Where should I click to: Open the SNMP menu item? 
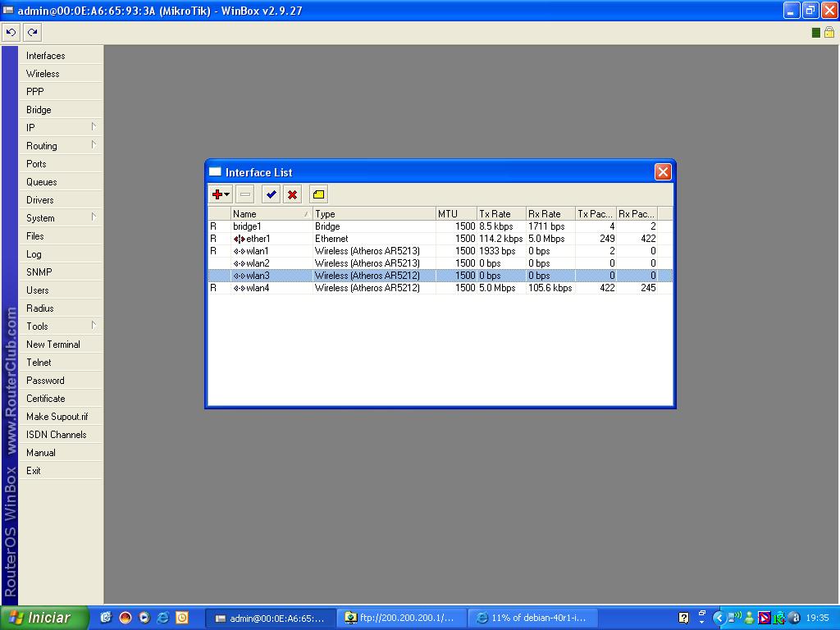[x=61, y=272]
